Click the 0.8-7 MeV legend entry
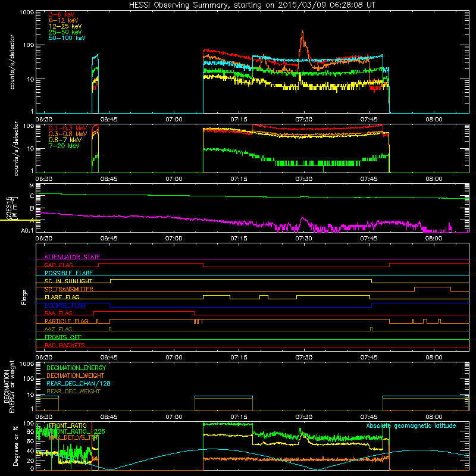 (x=65, y=140)
